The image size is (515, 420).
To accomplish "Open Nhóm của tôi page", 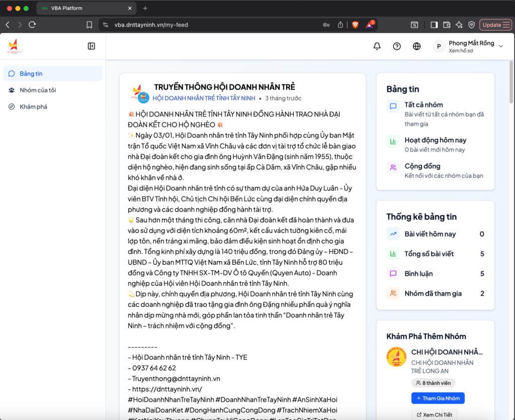I will 38,90.
